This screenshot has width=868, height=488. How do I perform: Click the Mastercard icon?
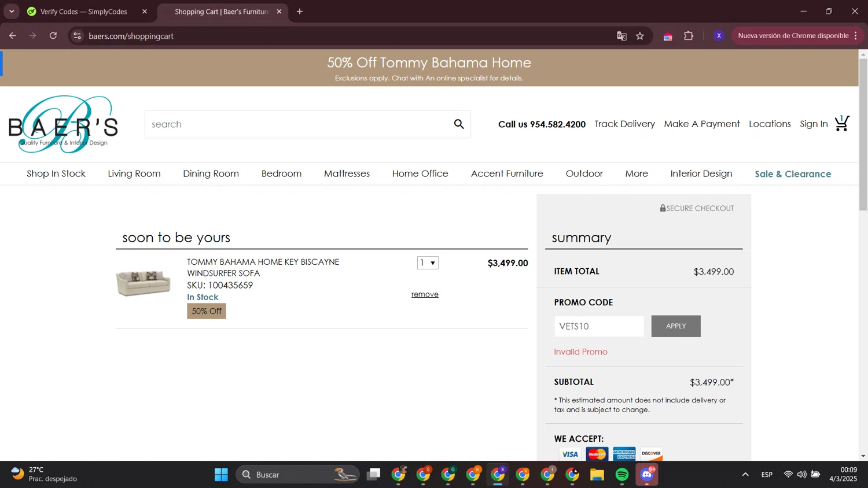(x=597, y=454)
